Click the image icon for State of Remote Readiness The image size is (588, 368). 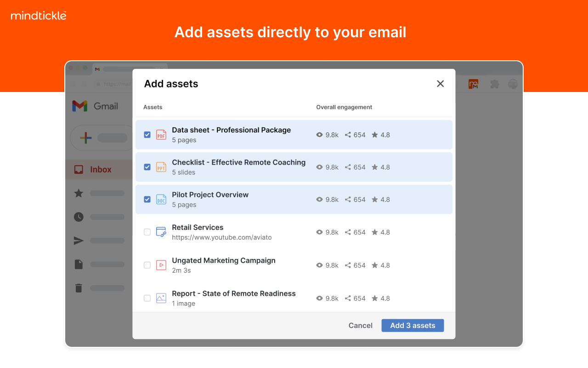pos(161,298)
